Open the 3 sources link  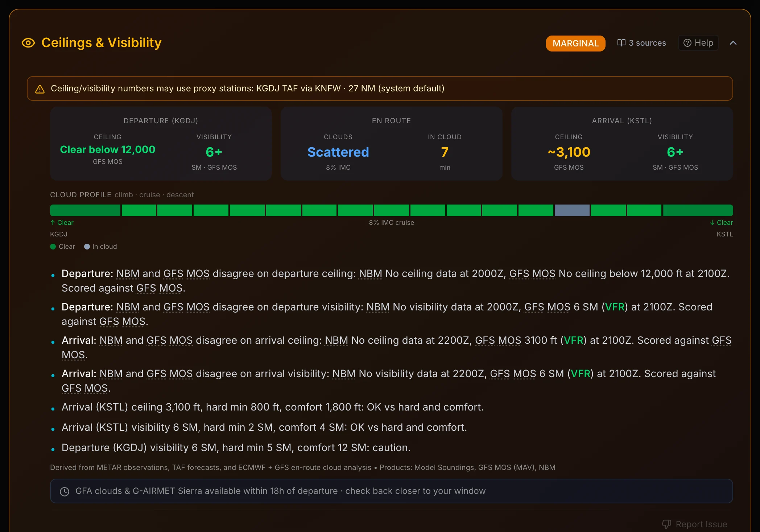click(641, 43)
